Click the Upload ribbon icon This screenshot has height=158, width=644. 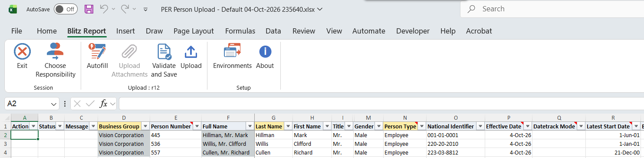[191, 52]
